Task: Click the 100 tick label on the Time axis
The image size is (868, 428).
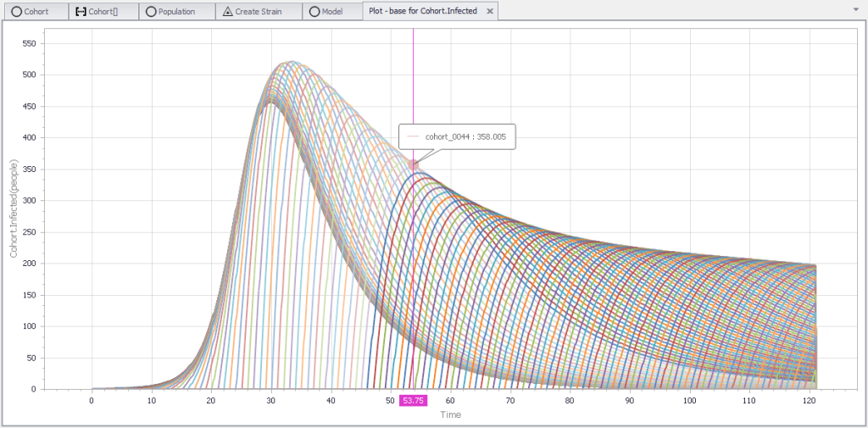Action: tap(690, 400)
